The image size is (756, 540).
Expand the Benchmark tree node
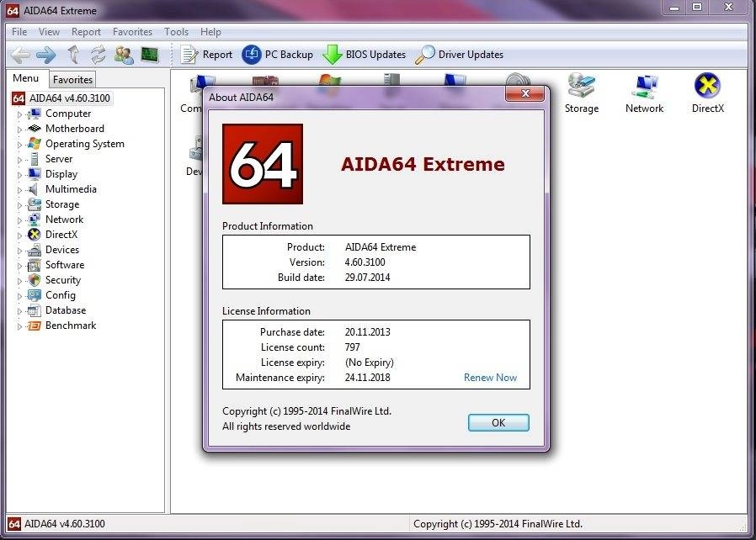19,326
